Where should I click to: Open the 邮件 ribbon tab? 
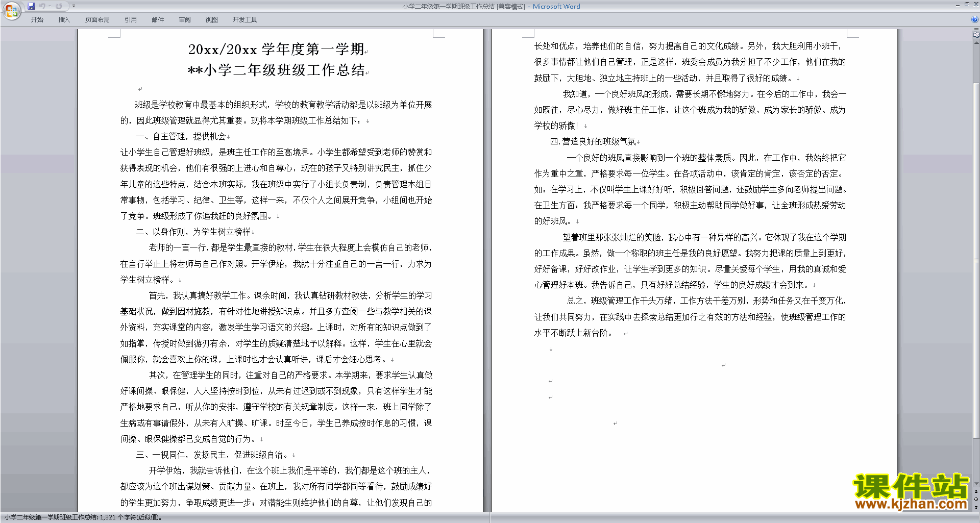coord(158,20)
